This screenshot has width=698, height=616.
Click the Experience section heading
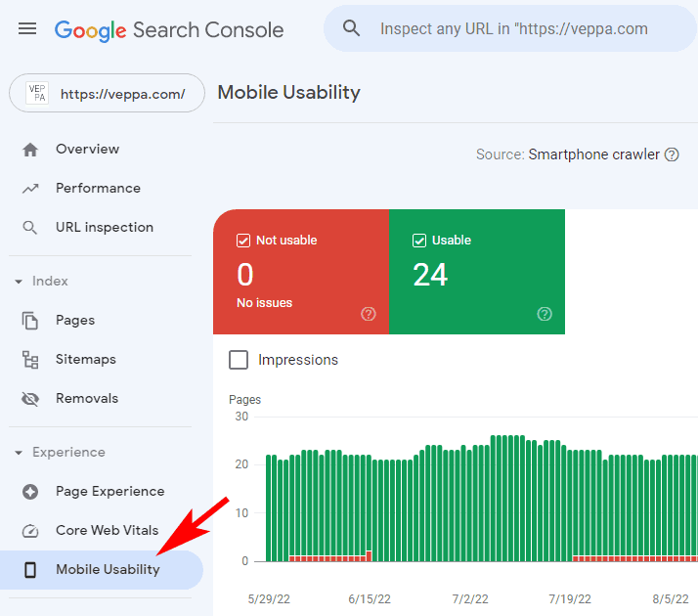tap(68, 452)
